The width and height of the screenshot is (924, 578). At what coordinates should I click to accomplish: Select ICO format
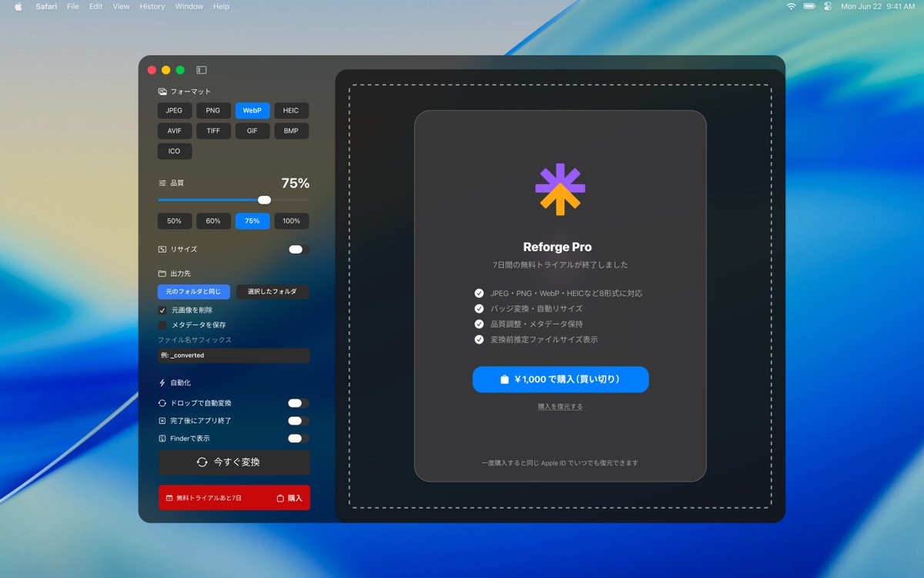(175, 151)
